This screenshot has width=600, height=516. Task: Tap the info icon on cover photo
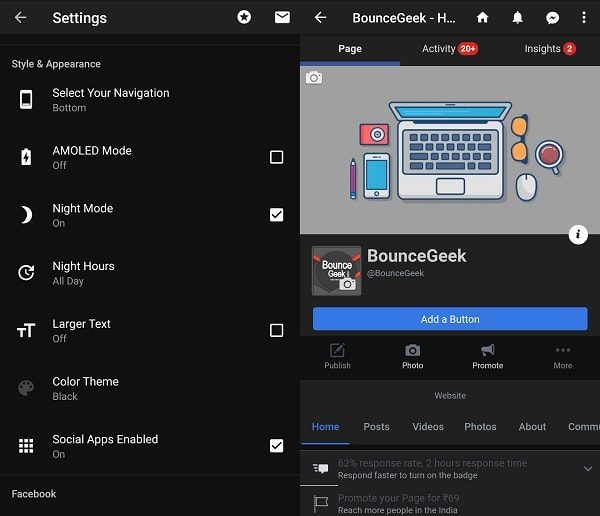tap(578, 234)
